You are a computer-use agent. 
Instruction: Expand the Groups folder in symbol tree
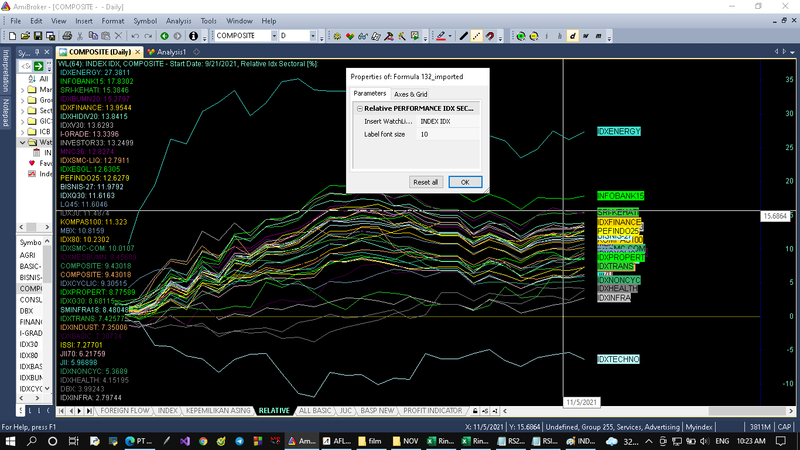click(x=22, y=100)
